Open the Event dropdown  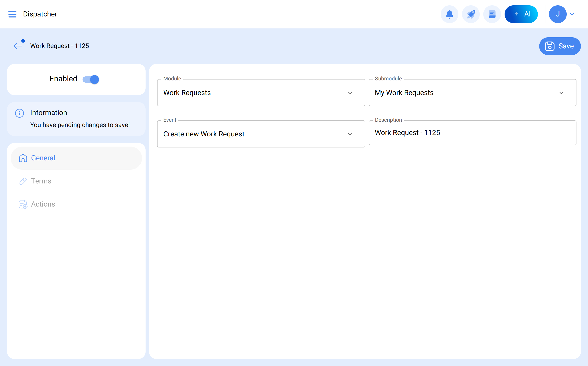261,134
